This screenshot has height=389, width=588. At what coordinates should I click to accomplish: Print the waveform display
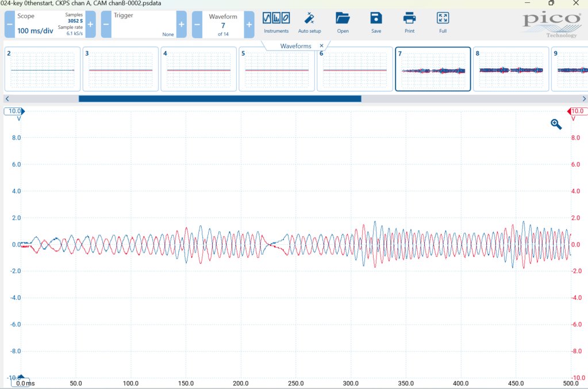pos(409,23)
